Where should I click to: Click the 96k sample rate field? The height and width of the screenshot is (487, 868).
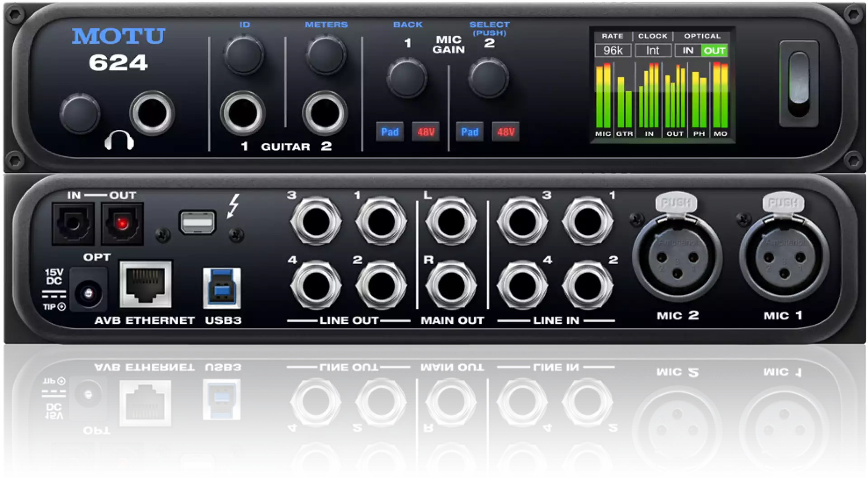613,51
